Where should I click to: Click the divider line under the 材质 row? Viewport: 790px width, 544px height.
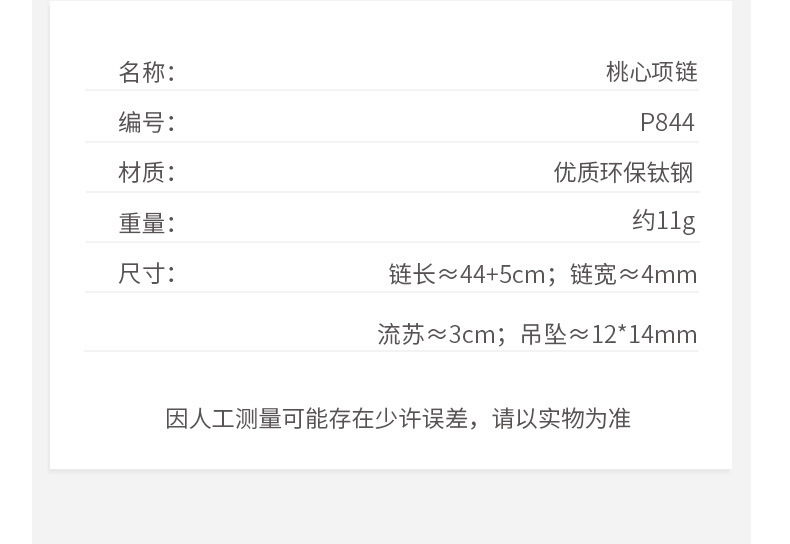391,192
